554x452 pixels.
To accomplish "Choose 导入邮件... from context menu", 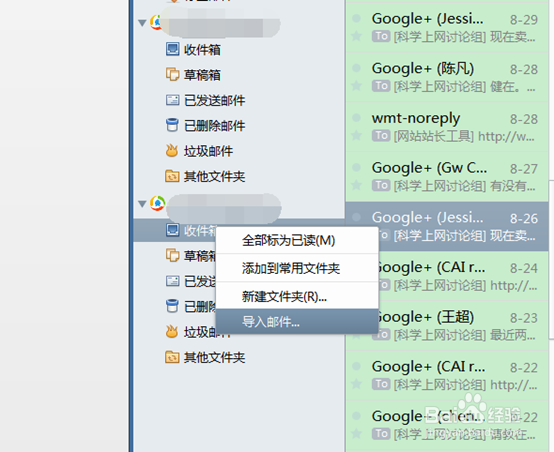I will tap(297, 322).
